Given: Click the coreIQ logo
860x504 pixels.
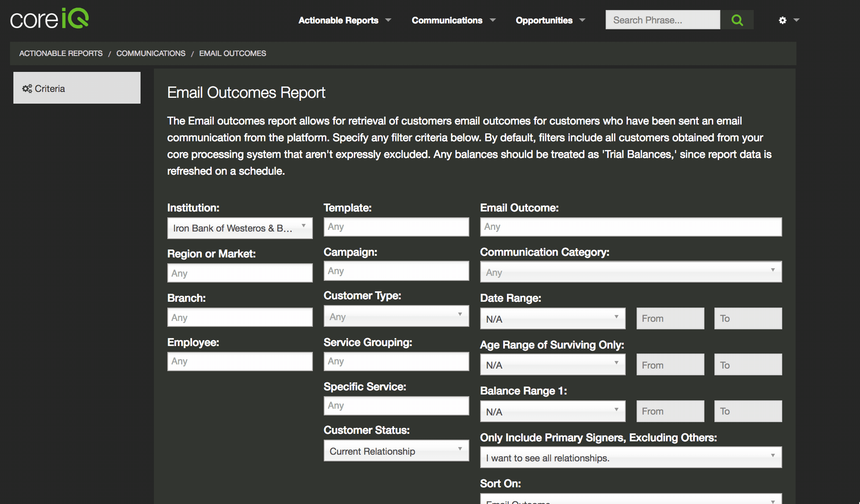Looking at the screenshot, I should [49, 19].
